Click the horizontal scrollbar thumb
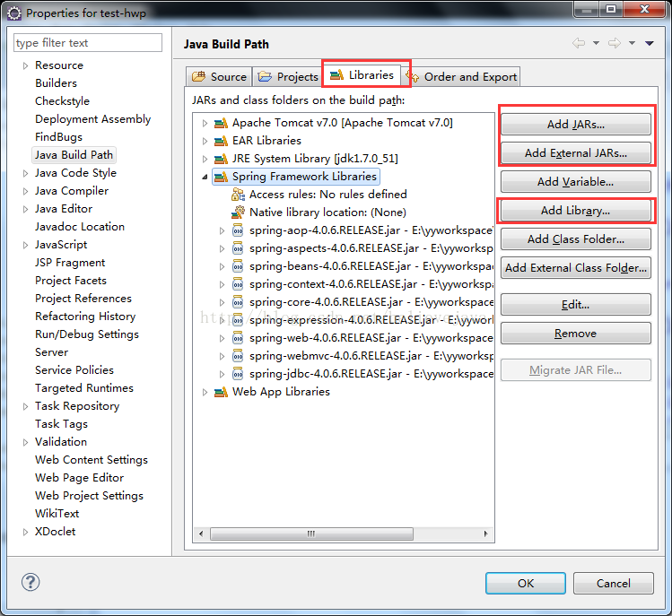The width and height of the screenshot is (672, 616). point(311,534)
